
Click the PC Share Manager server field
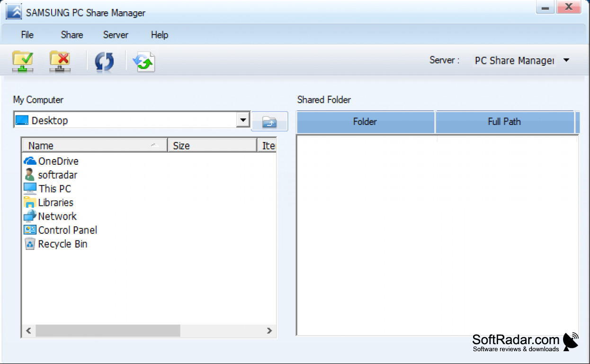tap(514, 61)
